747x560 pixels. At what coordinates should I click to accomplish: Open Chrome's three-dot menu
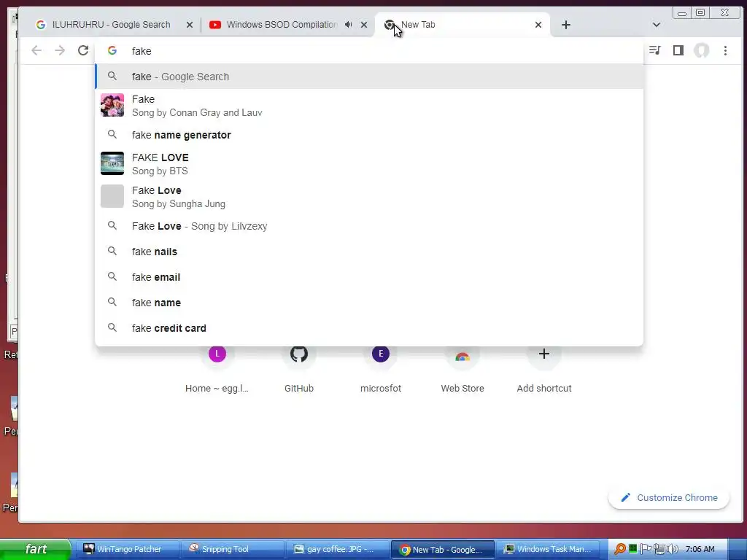coord(725,50)
